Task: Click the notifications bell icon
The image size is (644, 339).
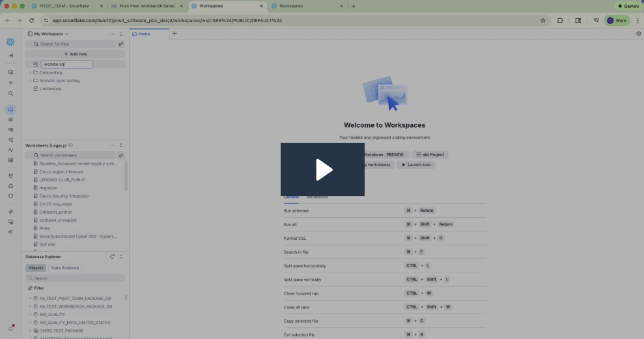Action: pyautogui.click(x=11, y=328)
